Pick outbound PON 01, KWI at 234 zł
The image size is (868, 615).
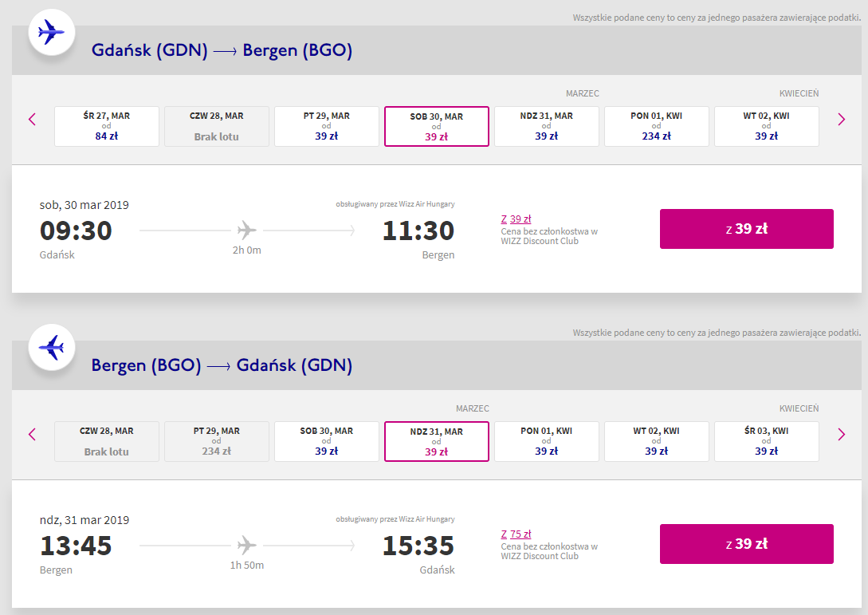(x=657, y=126)
